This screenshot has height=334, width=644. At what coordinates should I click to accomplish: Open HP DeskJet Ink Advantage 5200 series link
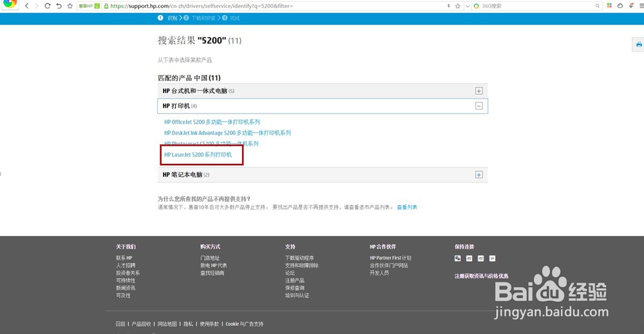click(227, 133)
